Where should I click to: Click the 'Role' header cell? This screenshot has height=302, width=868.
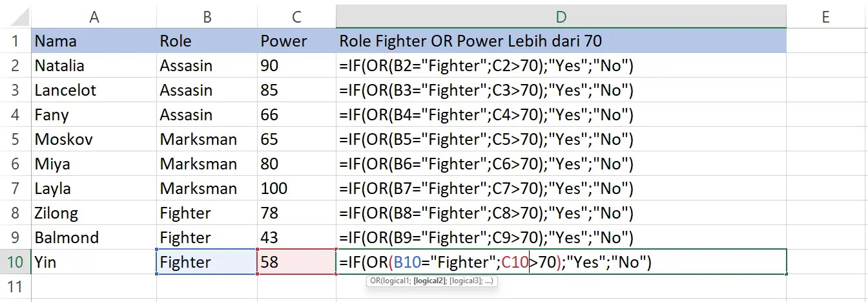point(207,41)
